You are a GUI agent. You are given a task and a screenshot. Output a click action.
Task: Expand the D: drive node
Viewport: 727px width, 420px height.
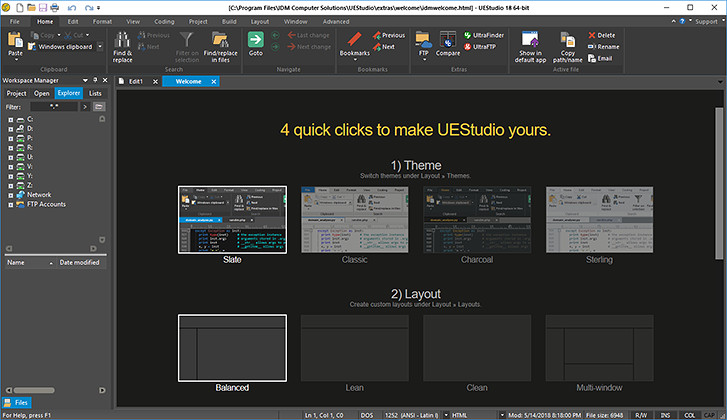click(x=11, y=129)
